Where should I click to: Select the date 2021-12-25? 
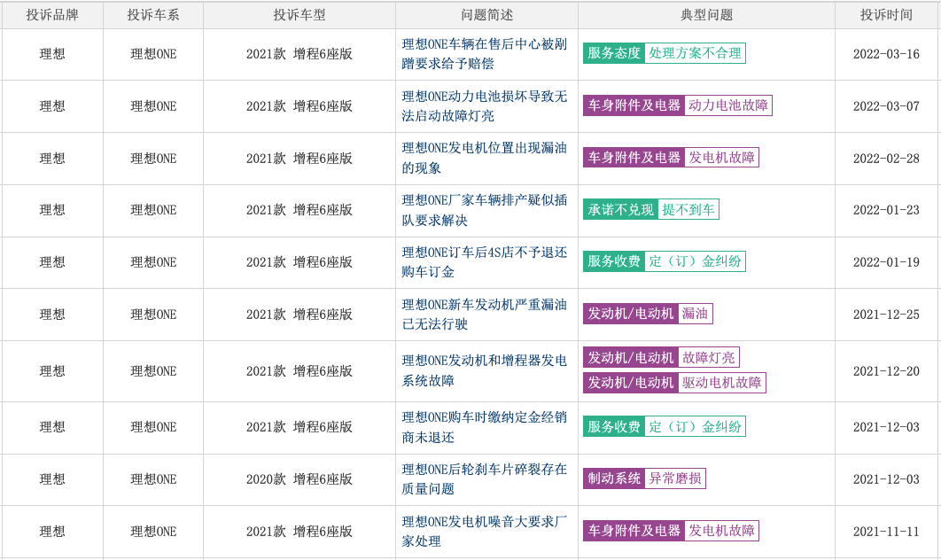point(886,315)
